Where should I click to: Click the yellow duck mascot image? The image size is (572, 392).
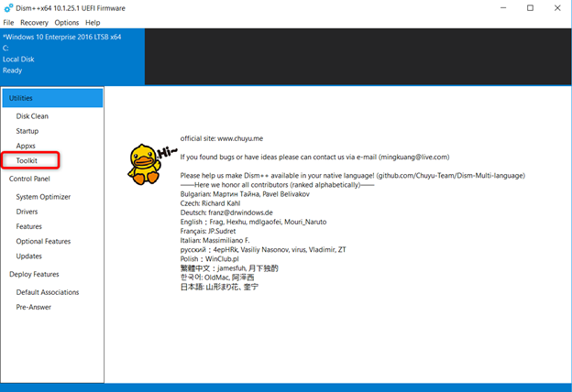145,164
